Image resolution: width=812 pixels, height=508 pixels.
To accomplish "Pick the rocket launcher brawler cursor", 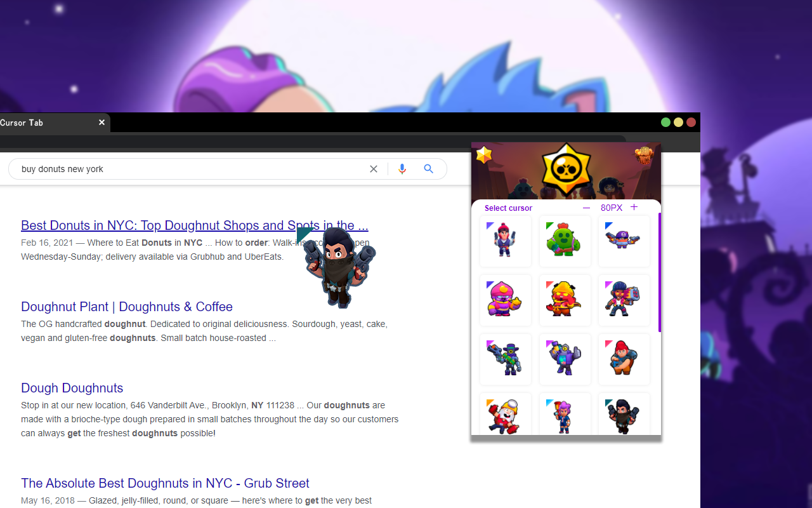I will 624,300.
